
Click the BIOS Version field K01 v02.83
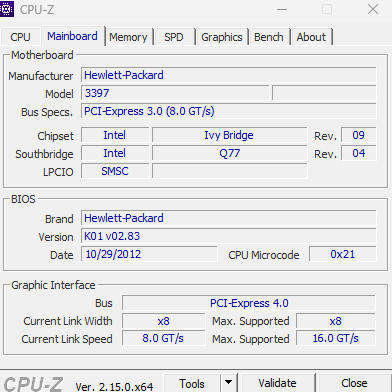[x=229, y=236]
